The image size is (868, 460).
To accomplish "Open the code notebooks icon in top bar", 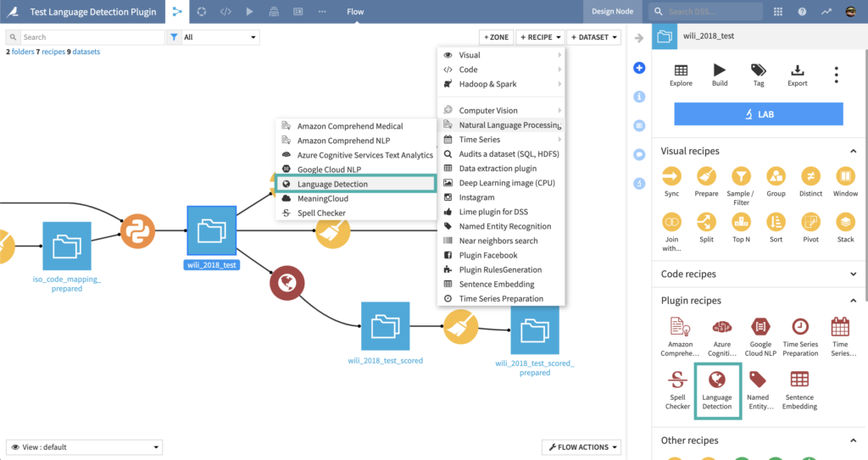I will [225, 12].
